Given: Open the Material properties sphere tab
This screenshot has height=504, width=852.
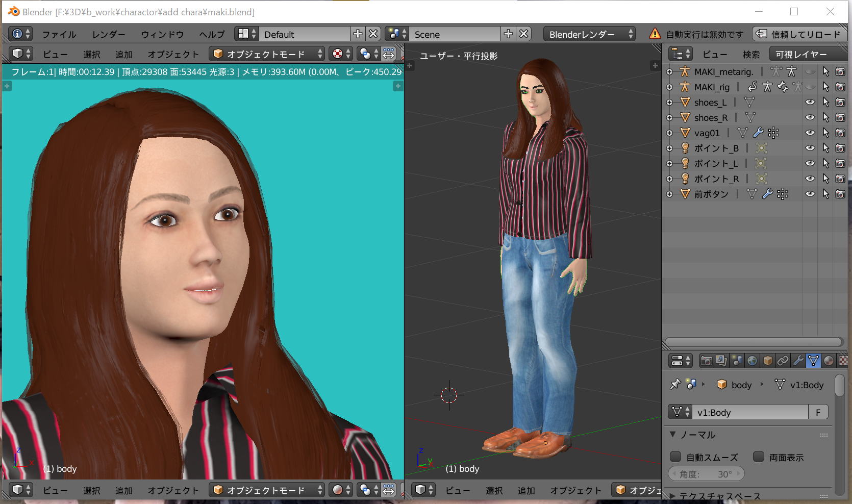Looking at the screenshot, I should [829, 361].
